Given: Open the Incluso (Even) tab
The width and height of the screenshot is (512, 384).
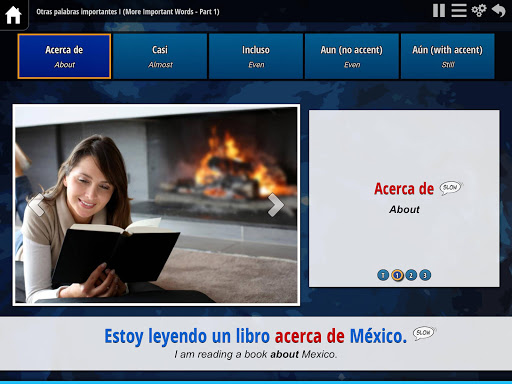Looking at the screenshot, I should 256,56.
